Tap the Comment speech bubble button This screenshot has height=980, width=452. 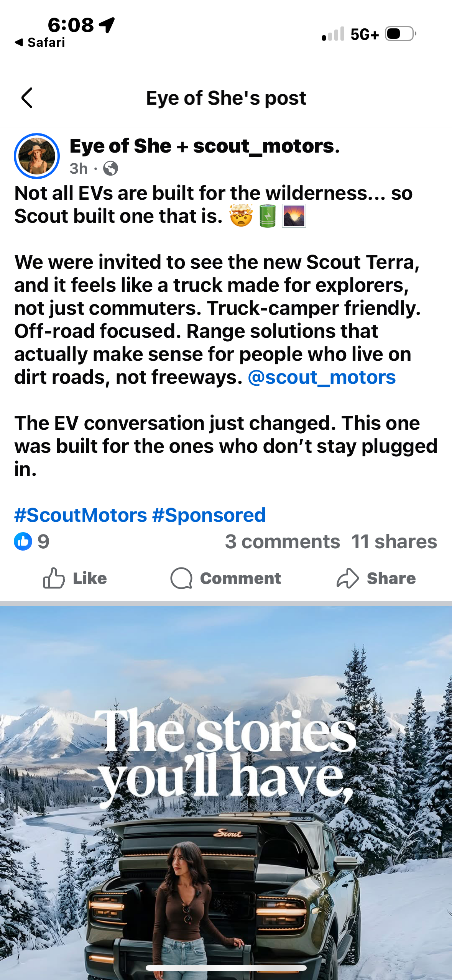tap(226, 578)
